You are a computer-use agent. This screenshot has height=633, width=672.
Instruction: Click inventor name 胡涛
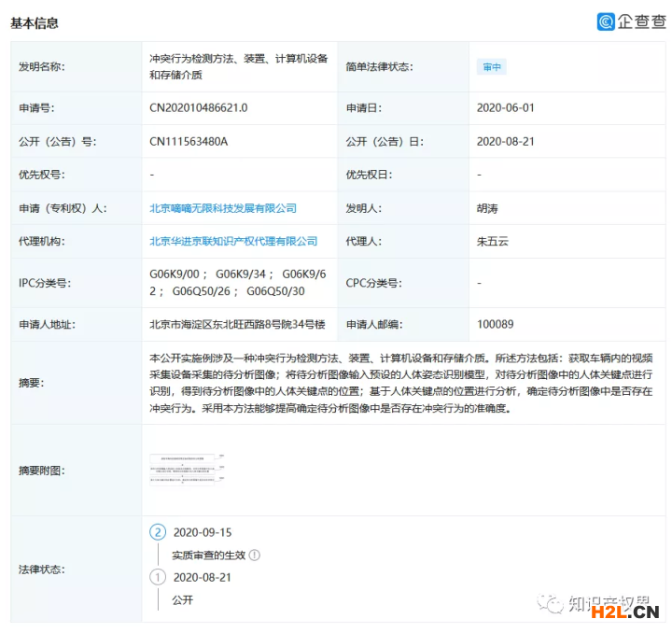click(x=487, y=208)
